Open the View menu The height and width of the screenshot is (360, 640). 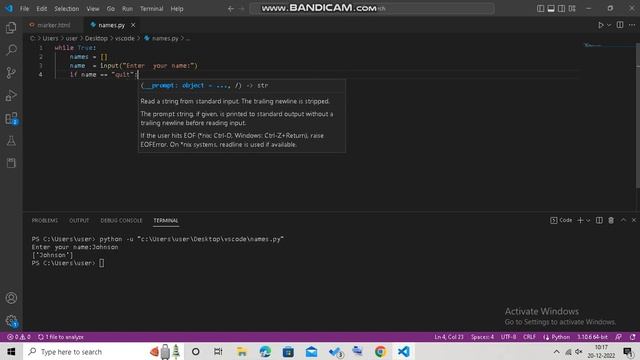93,9
